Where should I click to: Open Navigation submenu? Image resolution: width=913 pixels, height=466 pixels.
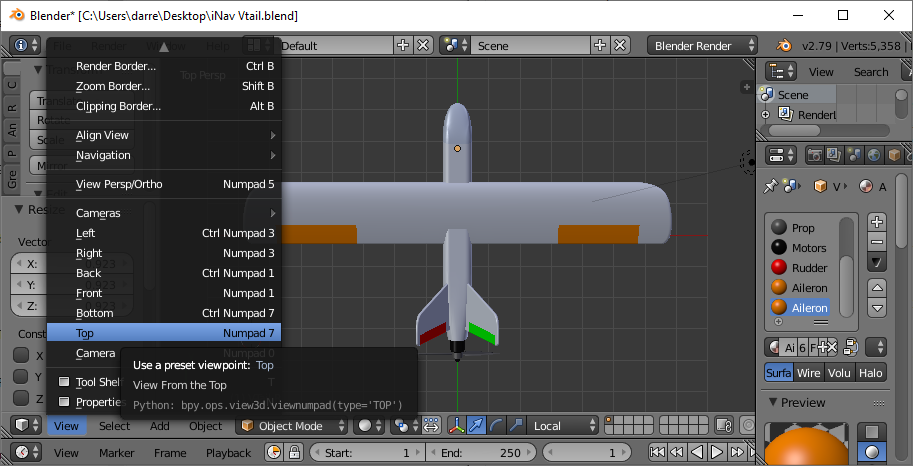(x=164, y=155)
